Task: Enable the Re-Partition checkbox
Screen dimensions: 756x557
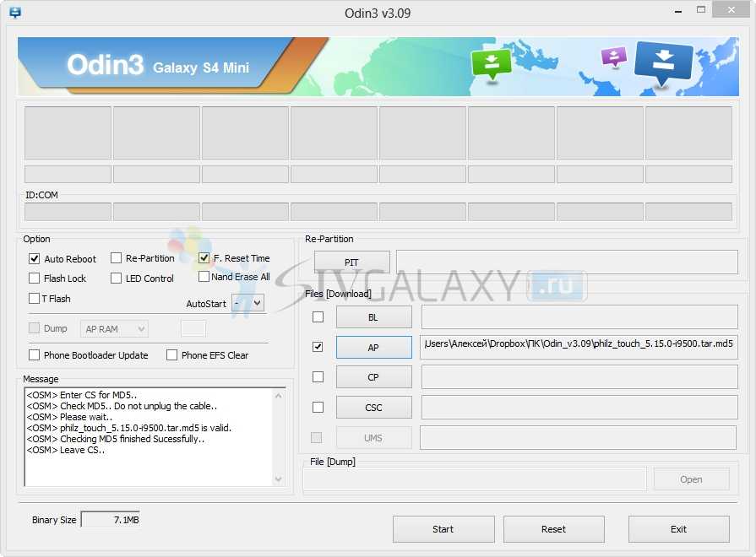Action: (x=117, y=258)
